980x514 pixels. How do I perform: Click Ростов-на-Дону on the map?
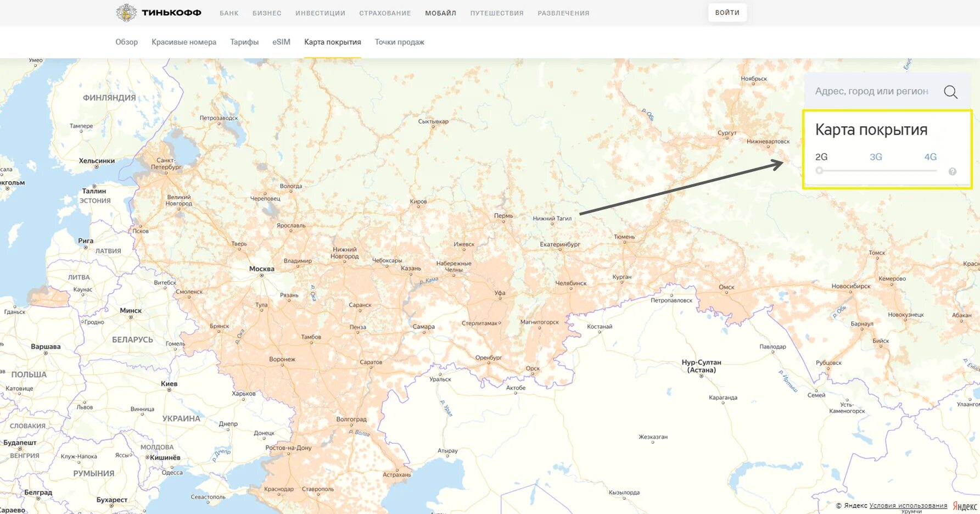click(288, 448)
